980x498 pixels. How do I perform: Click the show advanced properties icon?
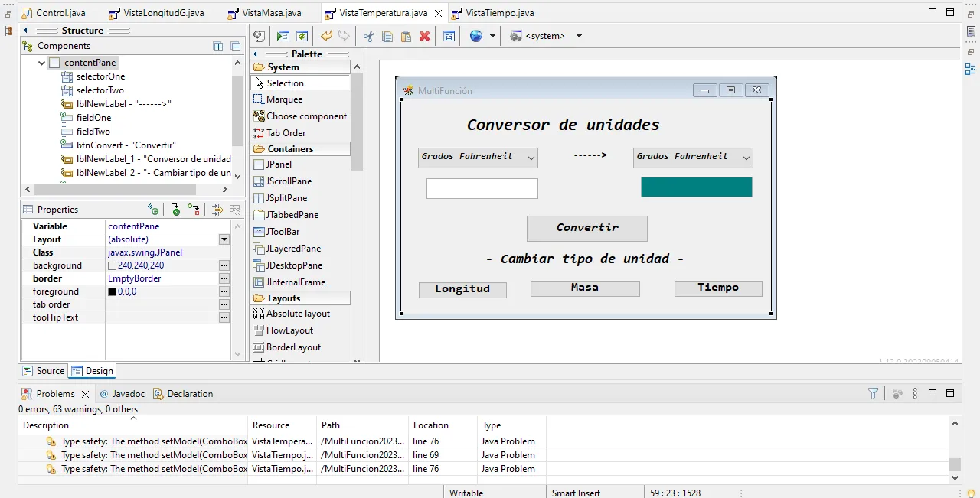point(217,210)
